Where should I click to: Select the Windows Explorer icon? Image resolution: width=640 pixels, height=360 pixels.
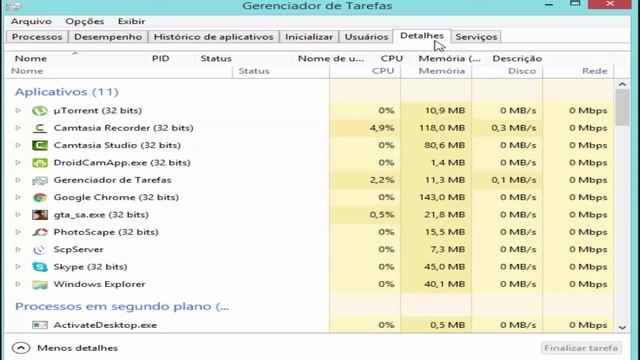pyautogui.click(x=40, y=284)
